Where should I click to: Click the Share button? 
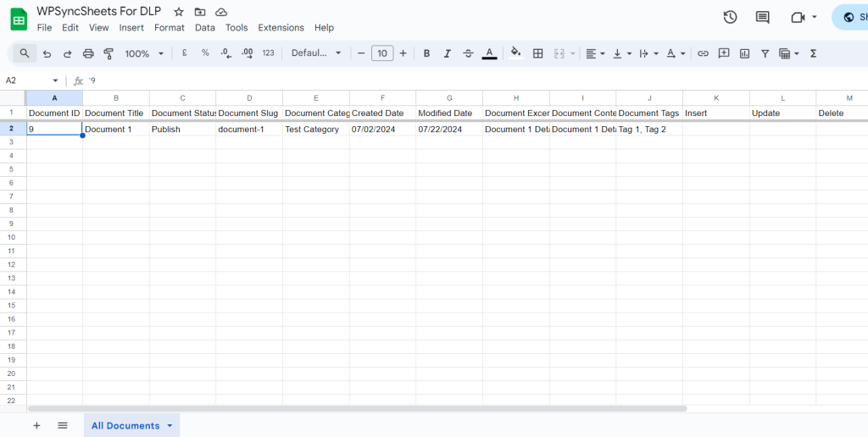(x=850, y=17)
